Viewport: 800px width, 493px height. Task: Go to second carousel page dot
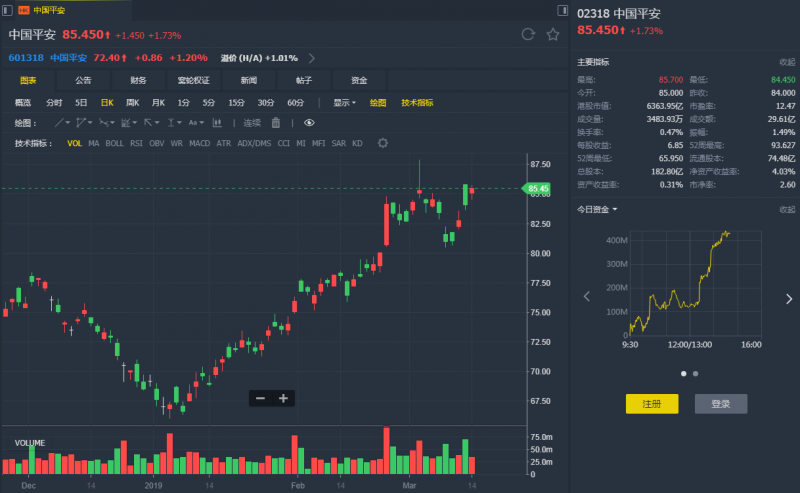[x=695, y=373]
